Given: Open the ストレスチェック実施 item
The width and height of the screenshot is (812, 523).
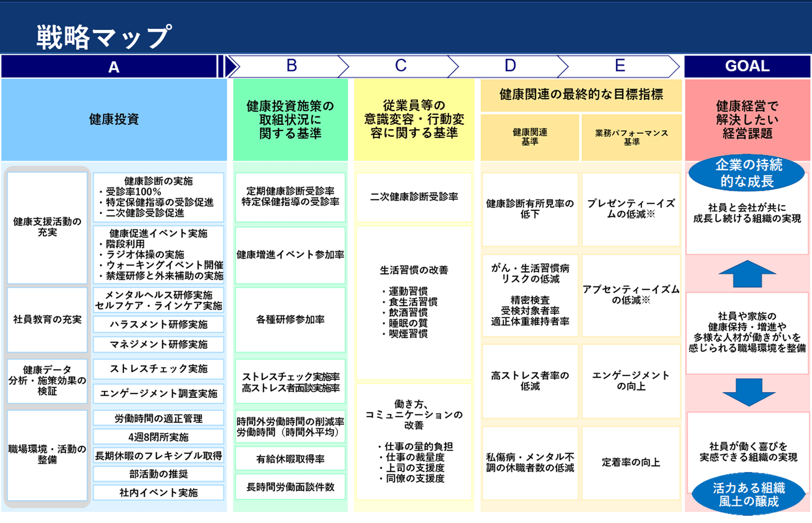Looking at the screenshot, I should [159, 369].
